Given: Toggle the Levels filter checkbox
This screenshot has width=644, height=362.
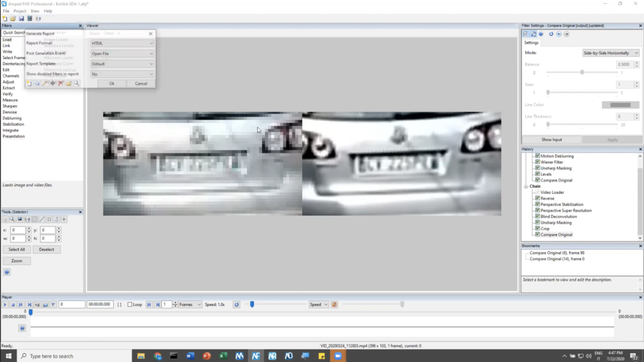Looking at the screenshot, I should tap(538, 174).
